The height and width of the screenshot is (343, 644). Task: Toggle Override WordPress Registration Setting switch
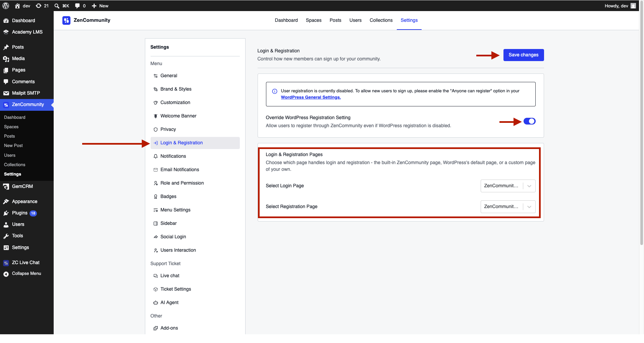click(530, 121)
